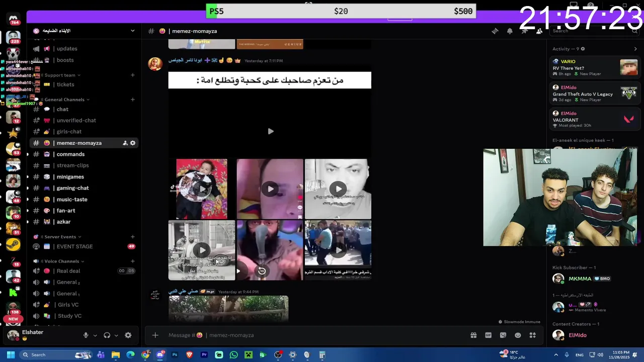This screenshot has width=644, height=362.
Task: Show hidden system tray icons
Action: 556,355
